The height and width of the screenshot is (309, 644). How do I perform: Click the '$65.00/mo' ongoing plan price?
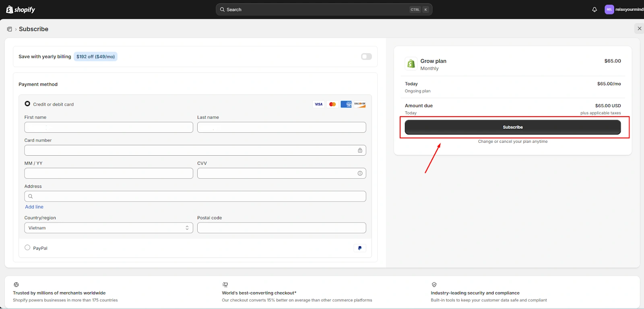tap(609, 84)
